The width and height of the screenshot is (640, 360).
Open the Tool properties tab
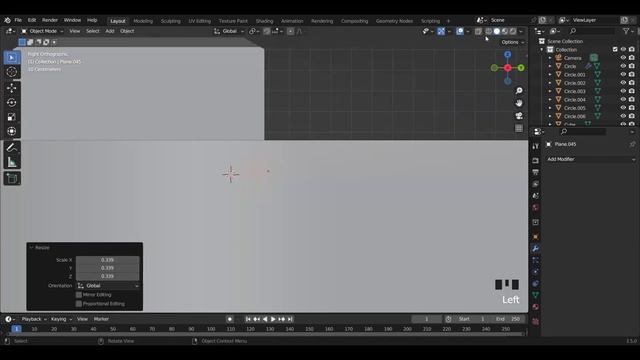point(536,146)
